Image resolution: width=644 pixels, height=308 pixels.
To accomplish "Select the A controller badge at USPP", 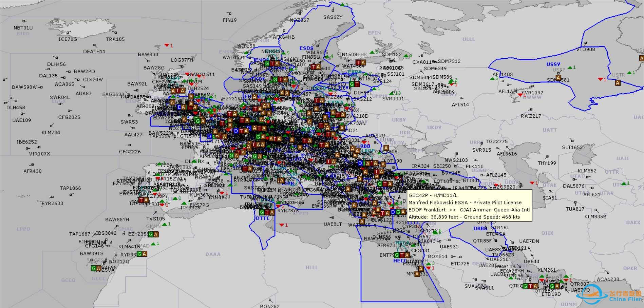I will [x=558, y=78].
